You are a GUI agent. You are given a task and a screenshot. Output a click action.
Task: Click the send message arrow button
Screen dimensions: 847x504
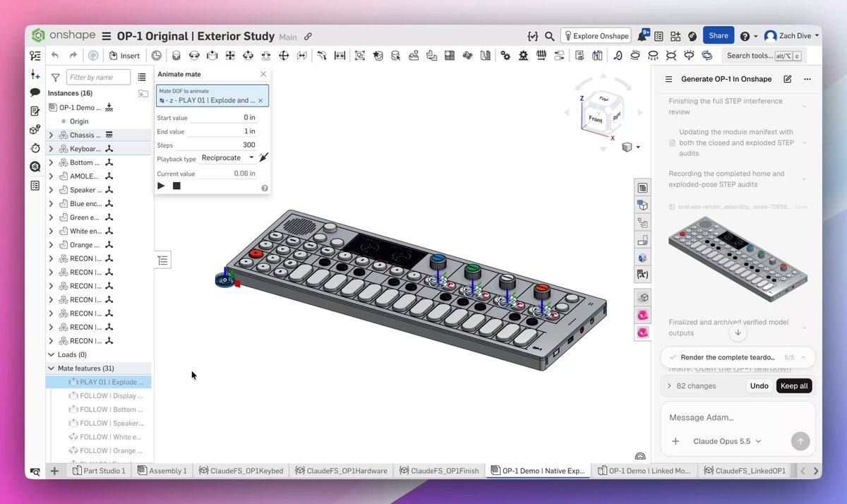coord(800,441)
